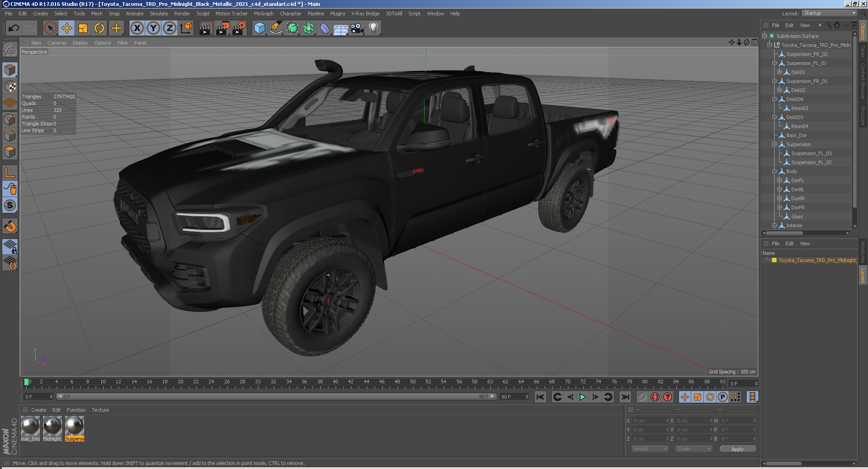Select the Live Selection tool
Viewport: 868px width, 469px height.
click(51, 28)
